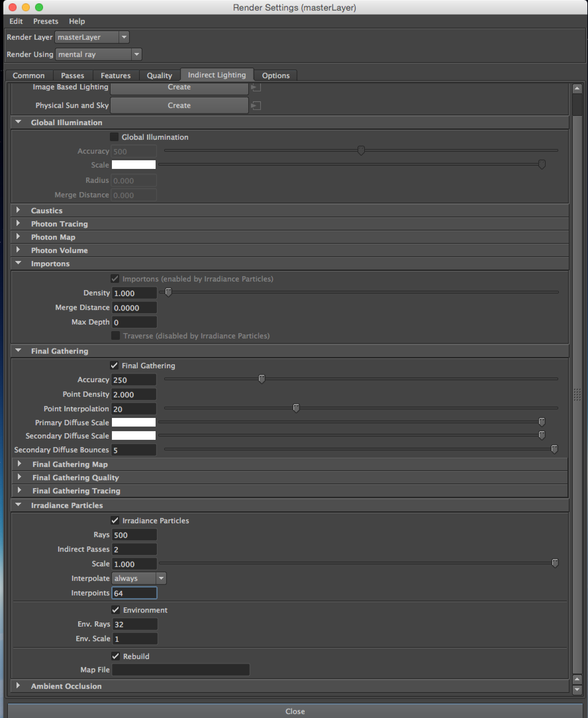This screenshot has height=718, width=588.
Task: Click the Point Interpolation slider handle
Action: (x=296, y=408)
